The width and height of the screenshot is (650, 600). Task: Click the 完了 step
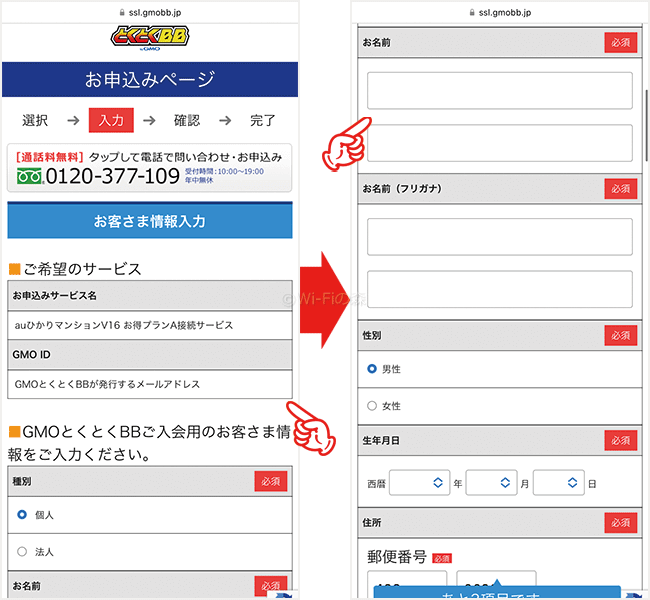pos(263,120)
